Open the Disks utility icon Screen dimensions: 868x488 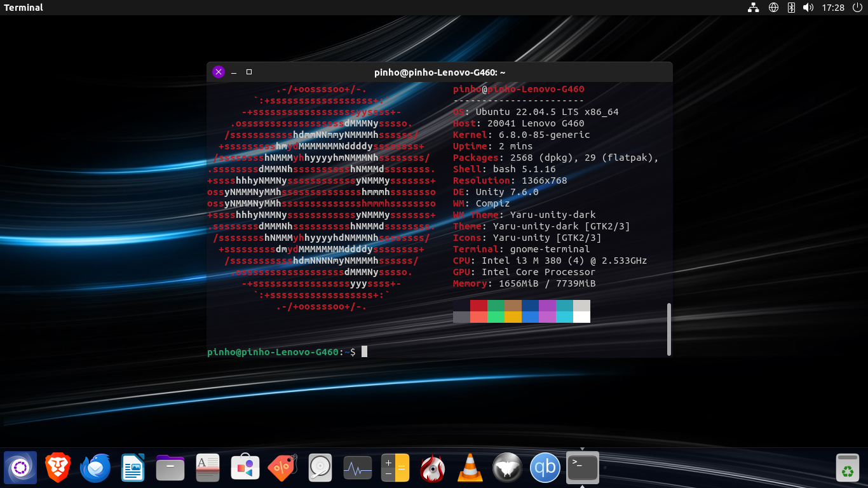[320, 468]
